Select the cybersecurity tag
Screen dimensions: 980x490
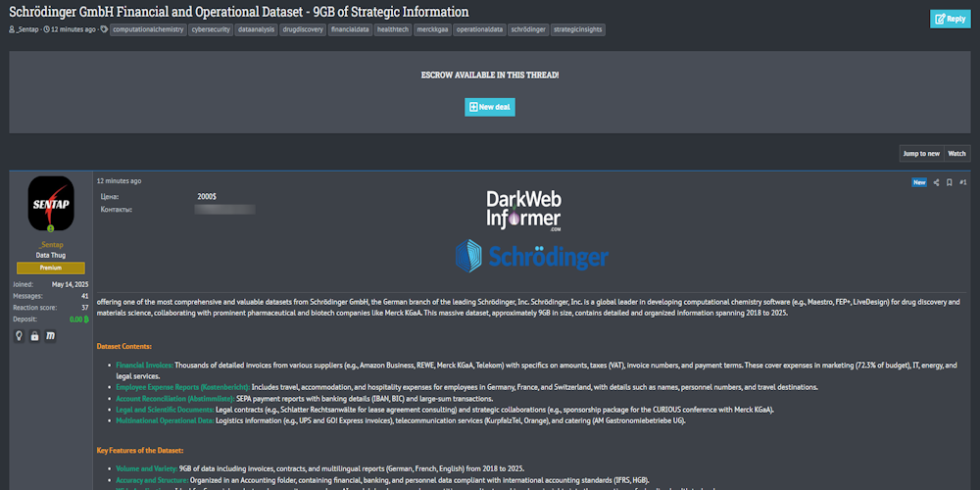tap(210, 30)
